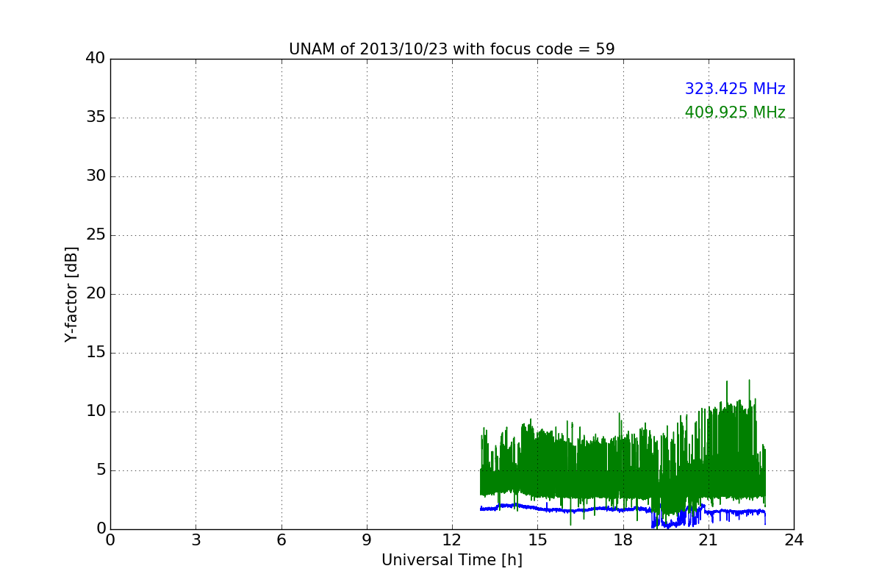Click the x-axis tick label 12
The height and width of the screenshot is (588, 882).
point(452,540)
